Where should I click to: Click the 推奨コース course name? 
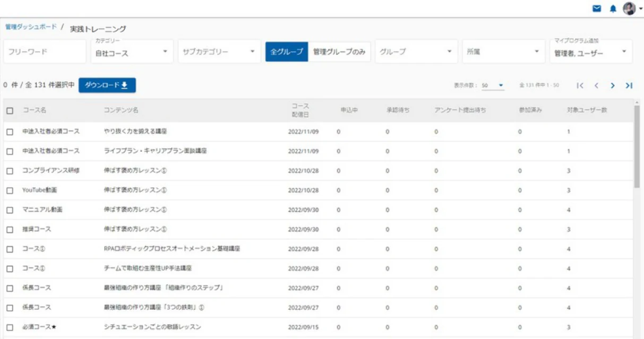tap(37, 230)
